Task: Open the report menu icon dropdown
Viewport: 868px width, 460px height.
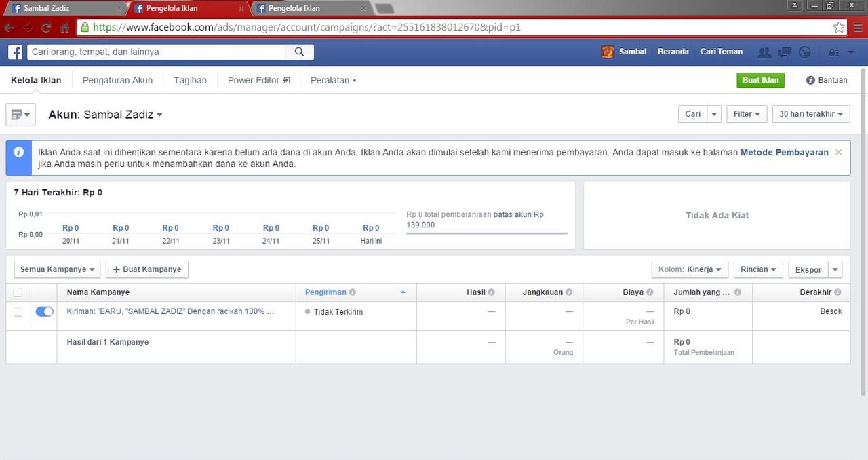Action: (x=20, y=115)
